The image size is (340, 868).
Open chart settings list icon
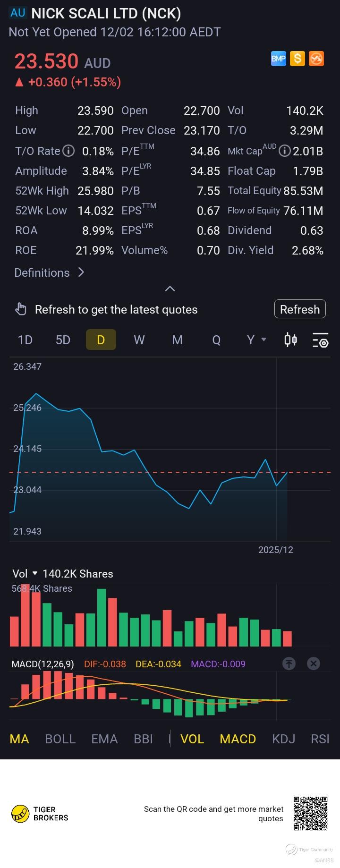(x=320, y=340)
